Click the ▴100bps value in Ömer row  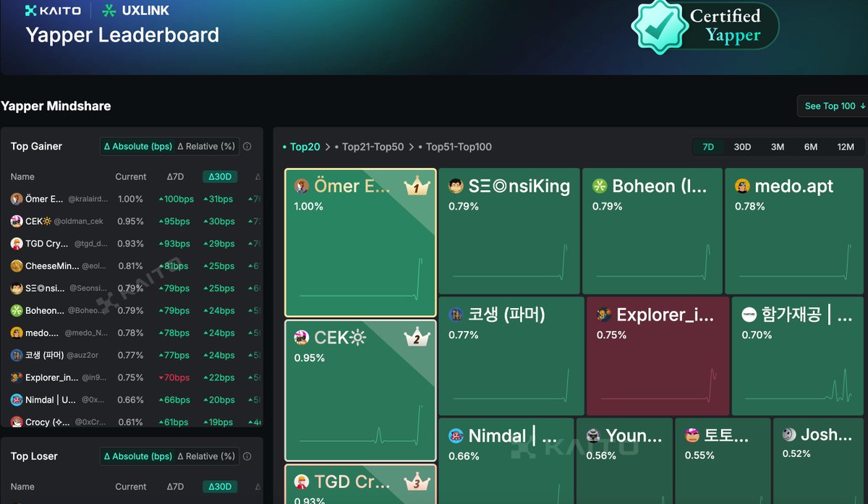coord(176,199)
